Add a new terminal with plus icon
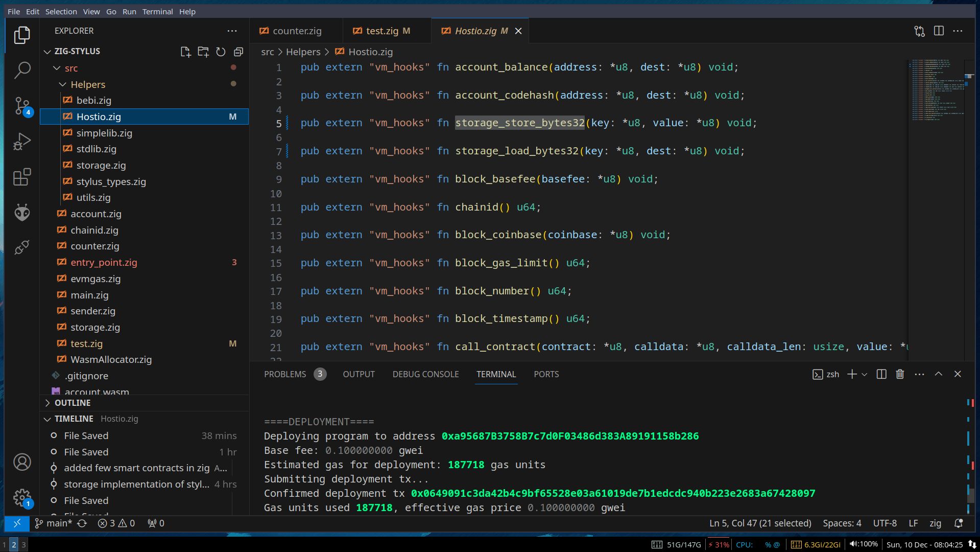 pos(852,374)
